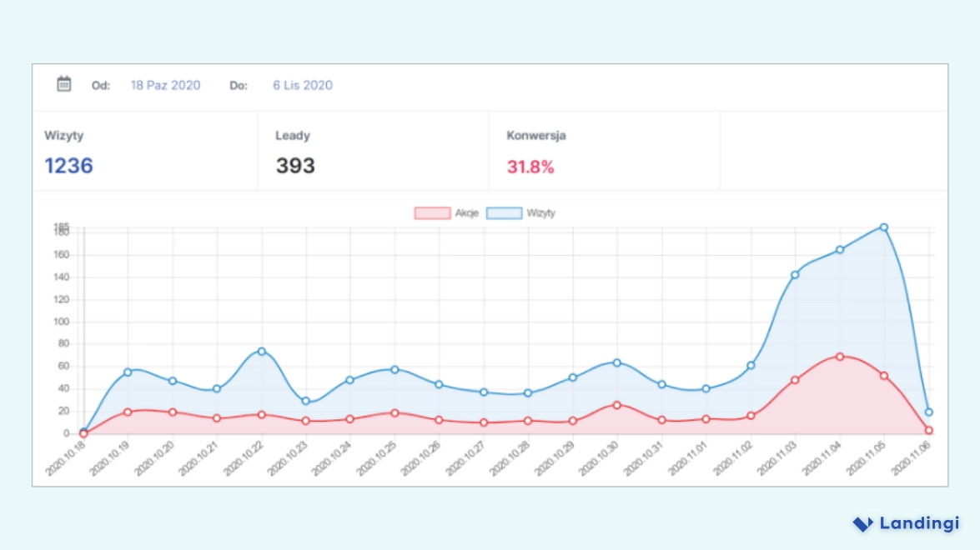Select the Wizyty data point on 2020.11.05
980x550 pixels.
[882, 226]
